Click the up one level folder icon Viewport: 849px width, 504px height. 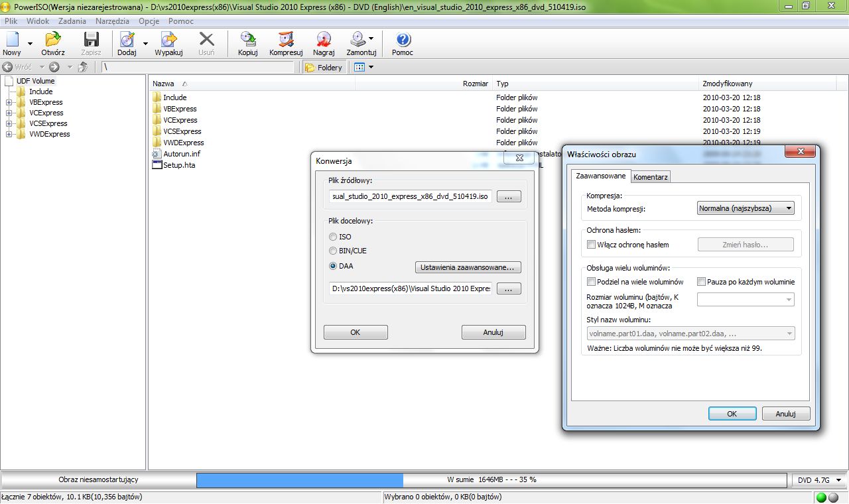(83, 67)
